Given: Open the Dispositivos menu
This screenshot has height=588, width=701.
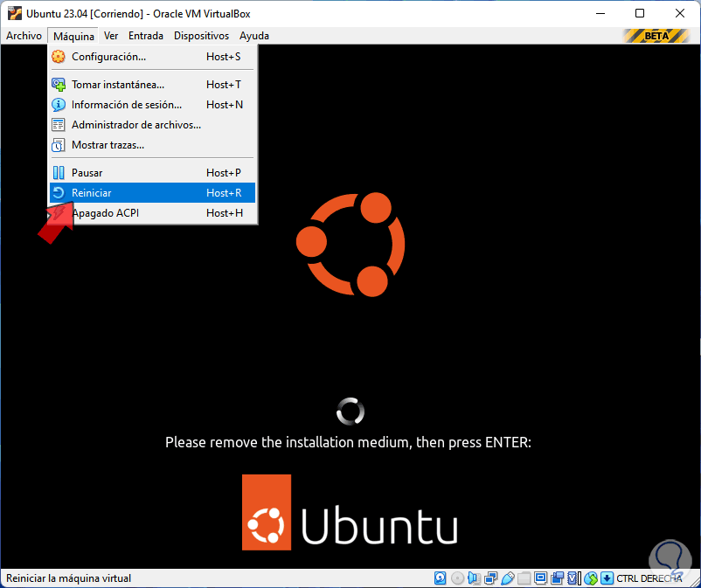Looking at the screenshot, I should click(x=201, y=36).
